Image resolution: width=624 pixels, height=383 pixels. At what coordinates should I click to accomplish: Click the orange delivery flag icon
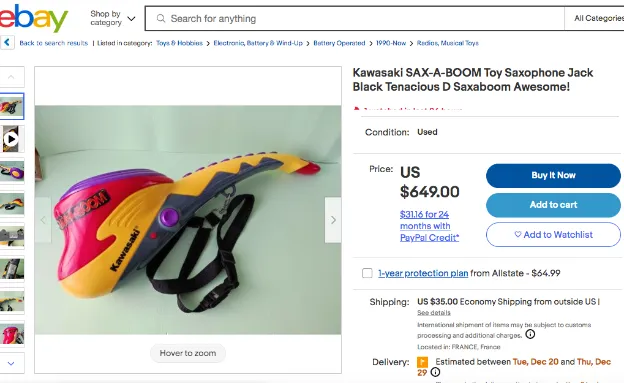[x=422, y=362]
